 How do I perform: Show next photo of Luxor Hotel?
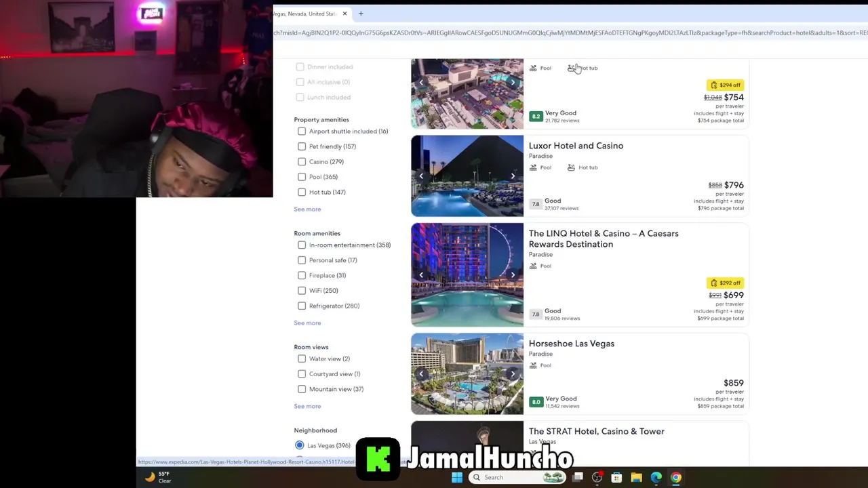[x=513, y=176]
